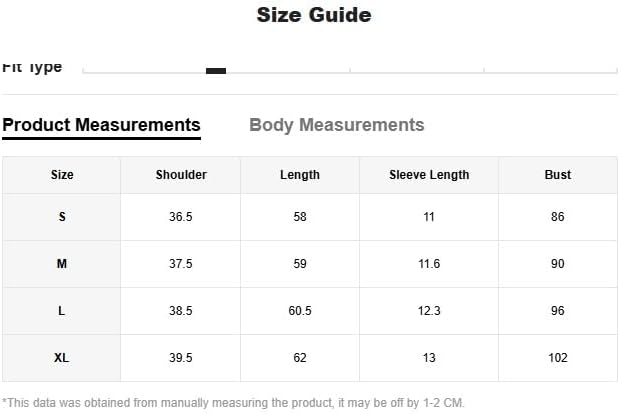Select the 102 bust measurement

(x=558, y=358)
